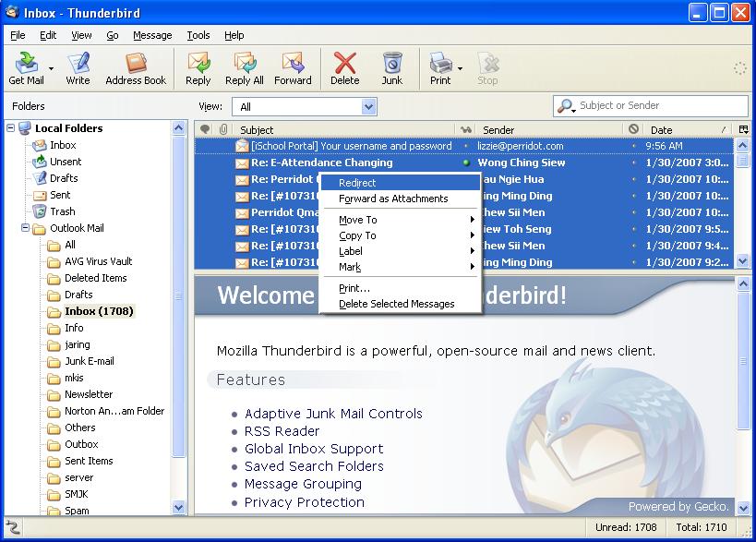Image resolution: width=756 pixels, height=542 pixels.
Task: Choose Print... in the context menu
Action: point(401,288)
